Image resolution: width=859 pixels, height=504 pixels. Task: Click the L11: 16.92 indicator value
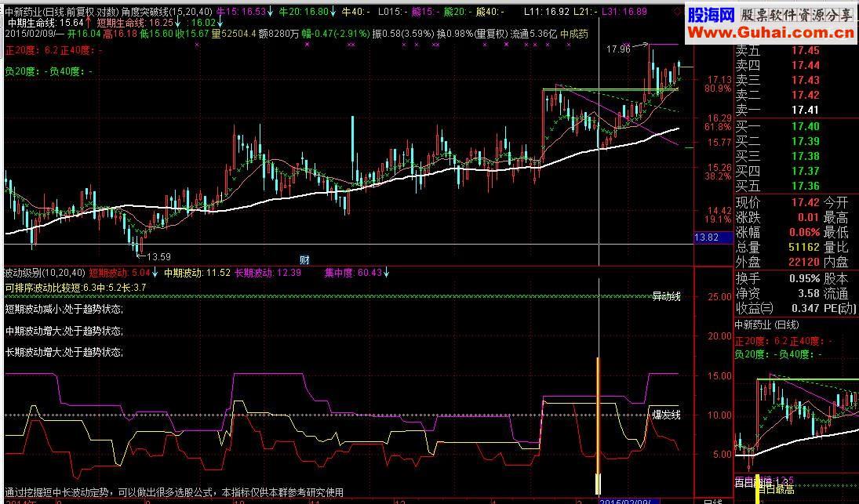coord(547,12)
